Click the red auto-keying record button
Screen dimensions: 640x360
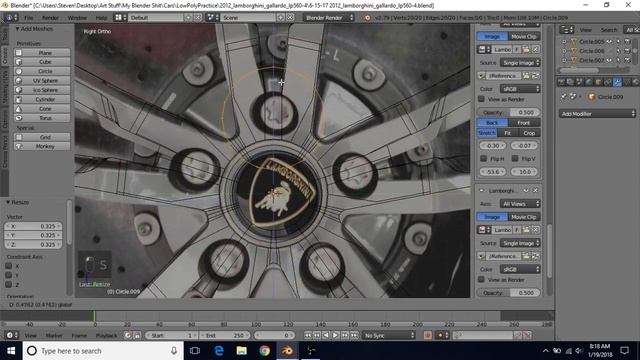(427, 335)
